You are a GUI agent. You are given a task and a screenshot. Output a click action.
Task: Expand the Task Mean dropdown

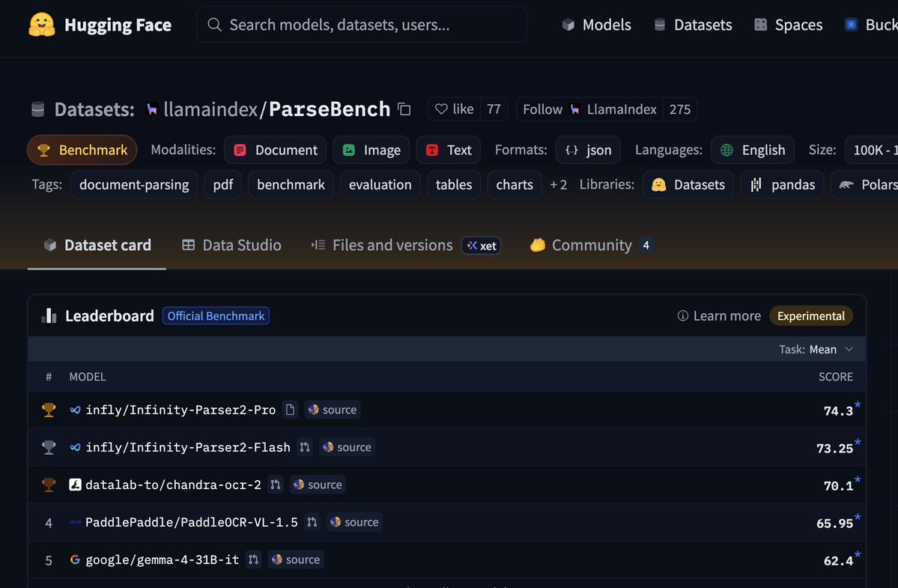tap(816, 349)
